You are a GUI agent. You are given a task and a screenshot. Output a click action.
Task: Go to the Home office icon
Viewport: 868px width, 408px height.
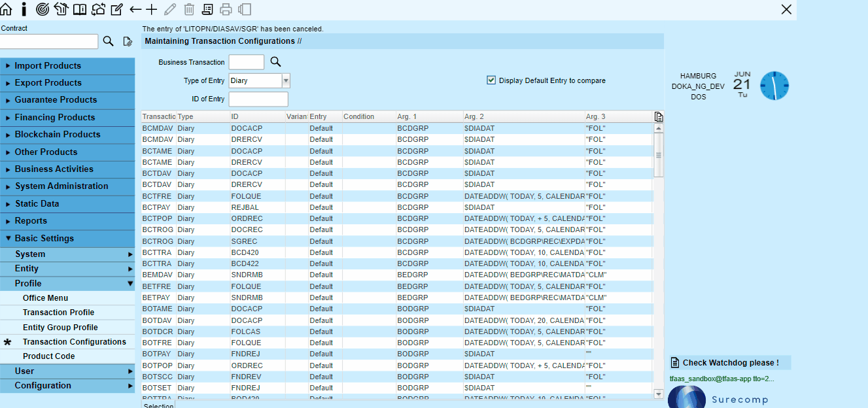6,9
